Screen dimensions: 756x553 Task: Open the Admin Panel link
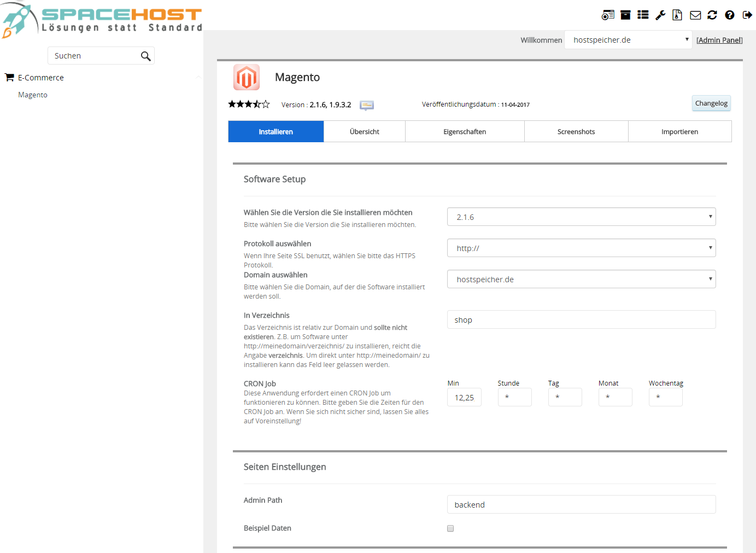tap(719, 40)
